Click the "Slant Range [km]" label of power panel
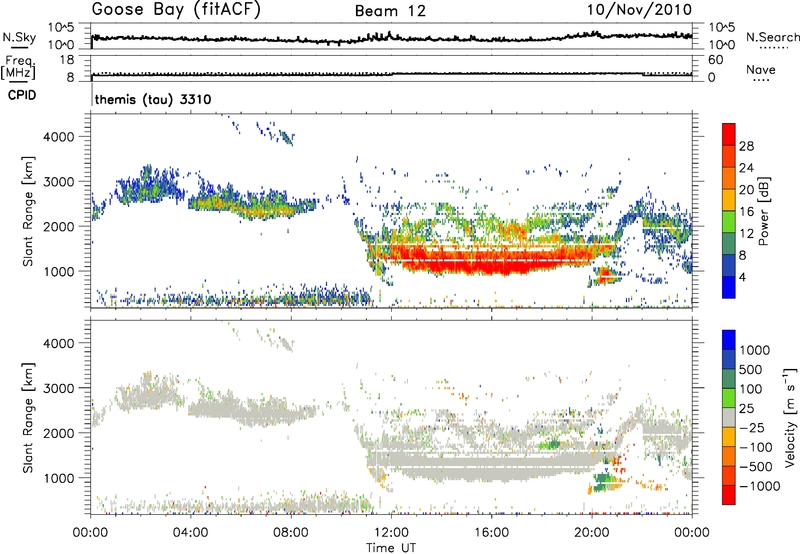This screenshot has height=554, width=800. [28, 211]
